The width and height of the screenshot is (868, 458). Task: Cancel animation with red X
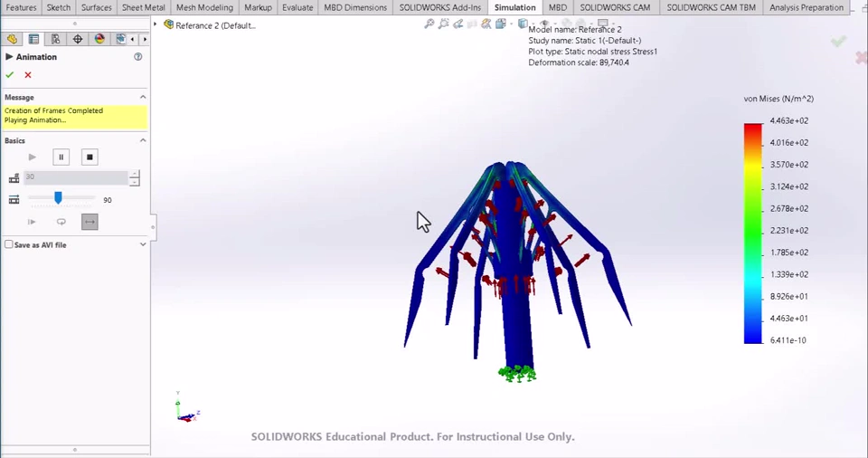[x=28, y=75]
